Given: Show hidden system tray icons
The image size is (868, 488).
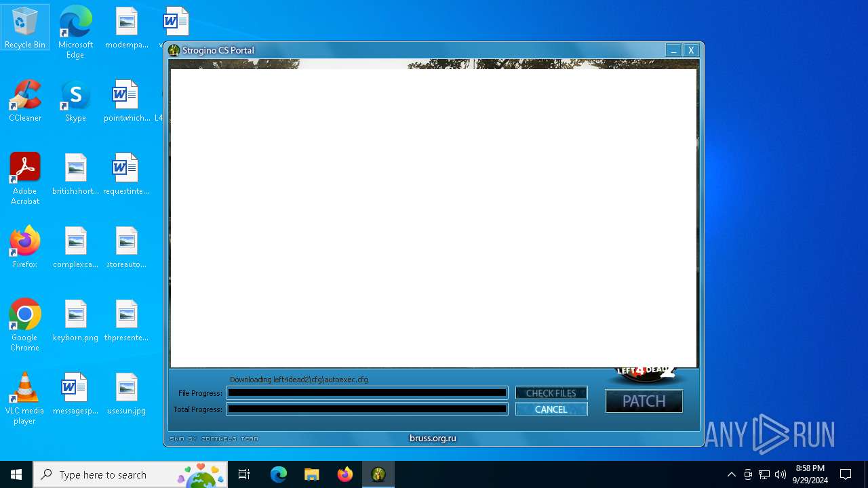Looking at the screenshot, I should click(x=731, y=474).
